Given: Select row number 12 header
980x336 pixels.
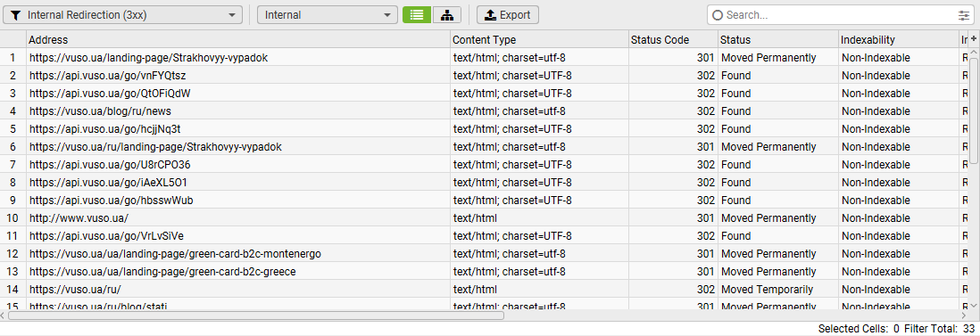Looking at the screenshot, I should (12, 254).
